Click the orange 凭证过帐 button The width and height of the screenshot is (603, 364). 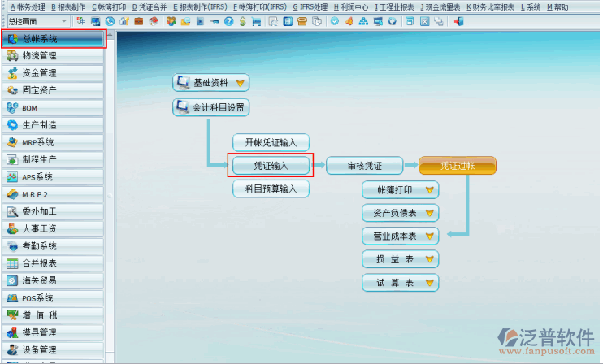point(457,166)
